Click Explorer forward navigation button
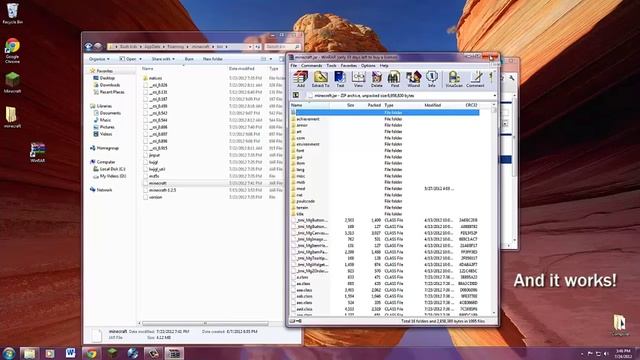Image resolution: width=640 pixels, height=360 pixels. tap(98, 47)
